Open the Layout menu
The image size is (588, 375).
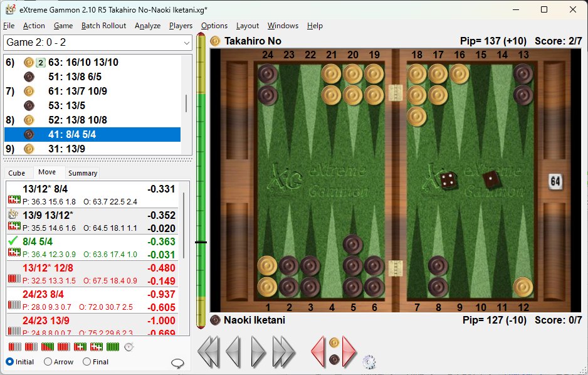[x=247, y=26]
